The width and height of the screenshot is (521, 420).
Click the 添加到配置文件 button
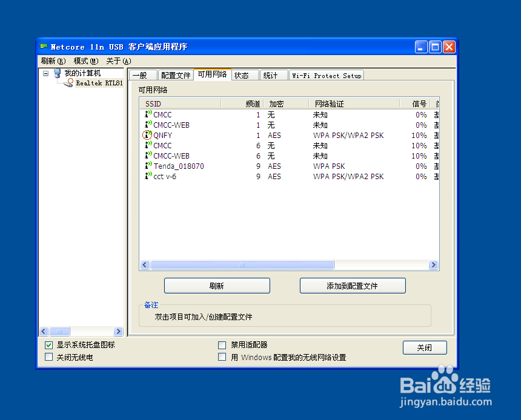click(353, 286)
